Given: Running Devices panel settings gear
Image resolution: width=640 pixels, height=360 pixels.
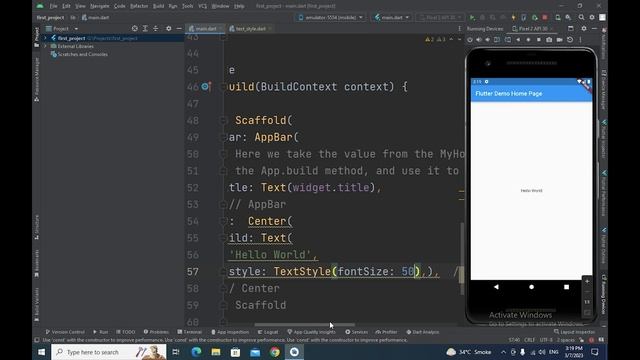Looking at the screenshot, I should [x=584, y=29].
